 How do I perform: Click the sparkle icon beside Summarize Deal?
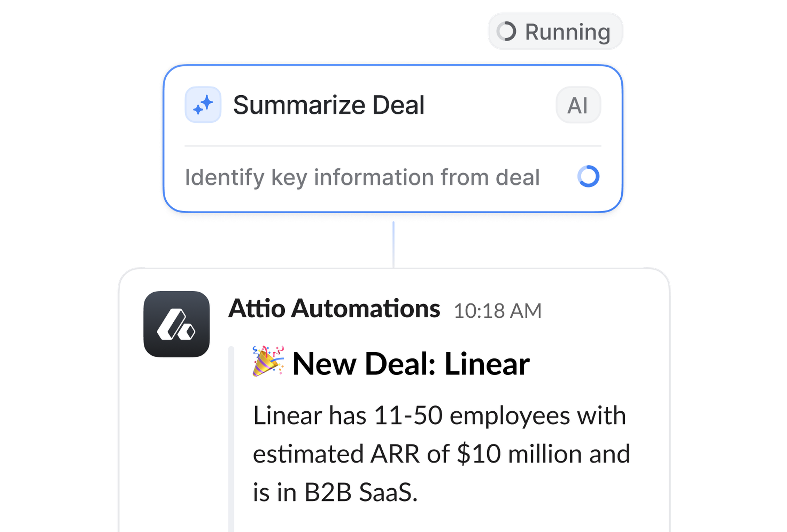point(203,105)
